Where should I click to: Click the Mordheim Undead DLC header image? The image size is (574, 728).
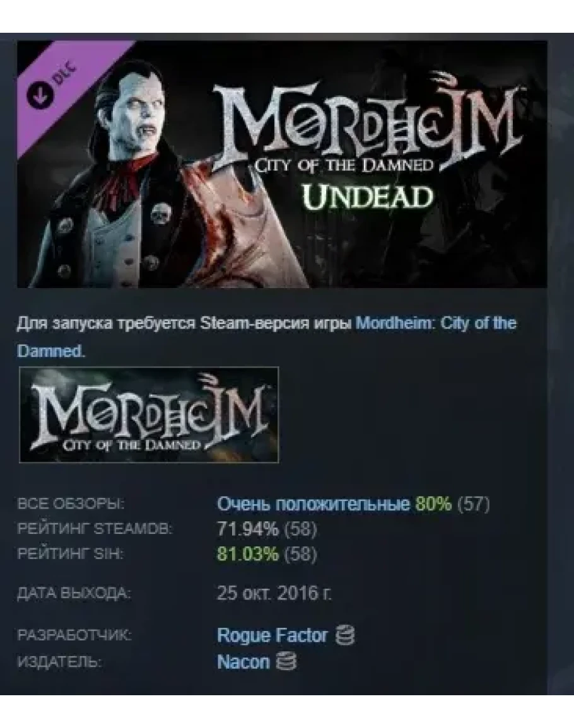point(282,164)
